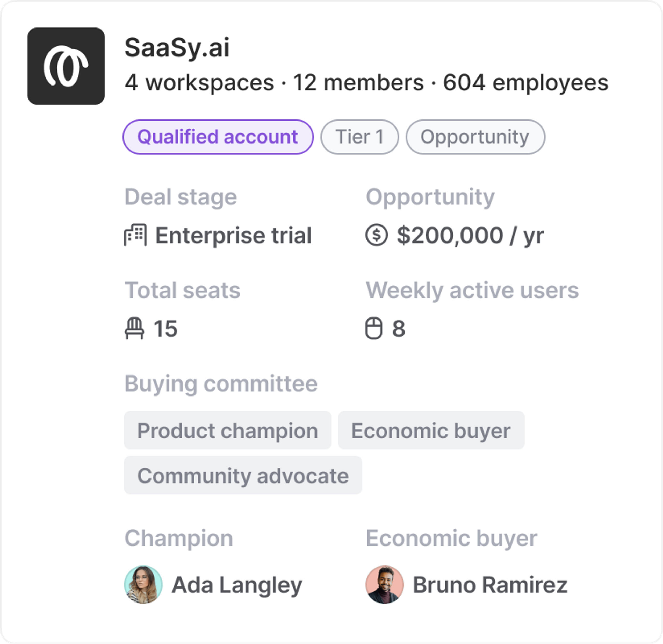Select the Opportunity tag pill
The height and width of the screenshot is (644, 663).
coord(475,137)
